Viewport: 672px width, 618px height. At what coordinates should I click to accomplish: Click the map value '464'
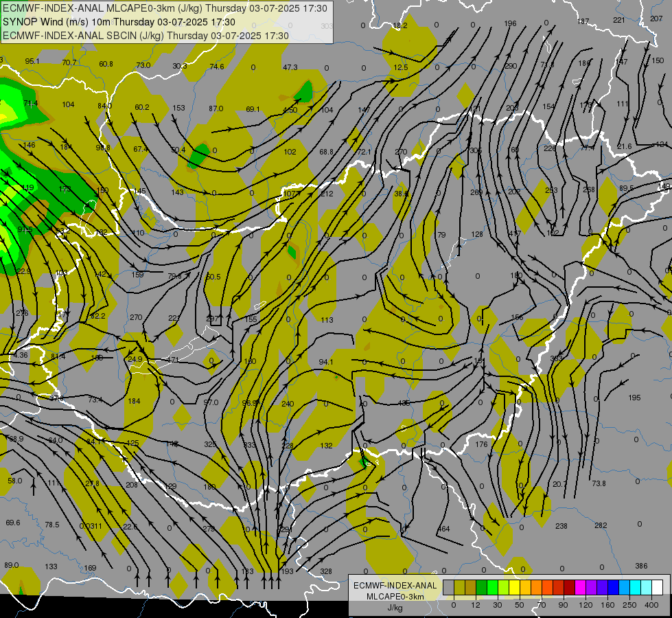tap(443, 529)
